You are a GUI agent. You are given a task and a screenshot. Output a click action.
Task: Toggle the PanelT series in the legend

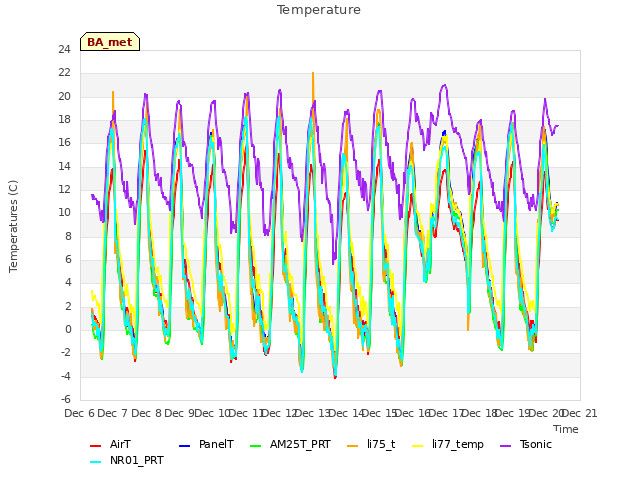point(207,444)
